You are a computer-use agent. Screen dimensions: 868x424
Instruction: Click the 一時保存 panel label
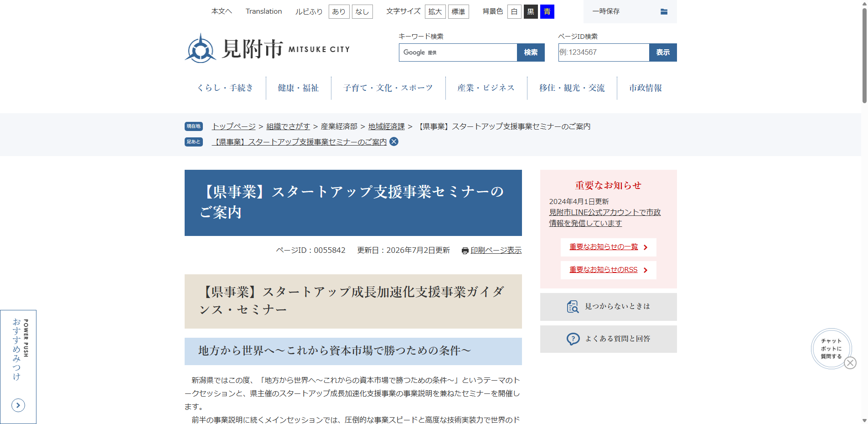[606, 11]
